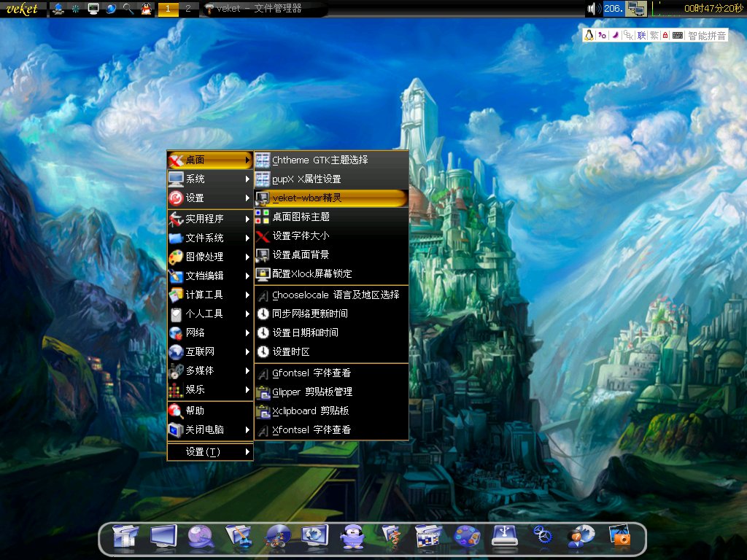The image size is (747, 560).
Task: Choose 桌面图标主题
Action: 332,217
